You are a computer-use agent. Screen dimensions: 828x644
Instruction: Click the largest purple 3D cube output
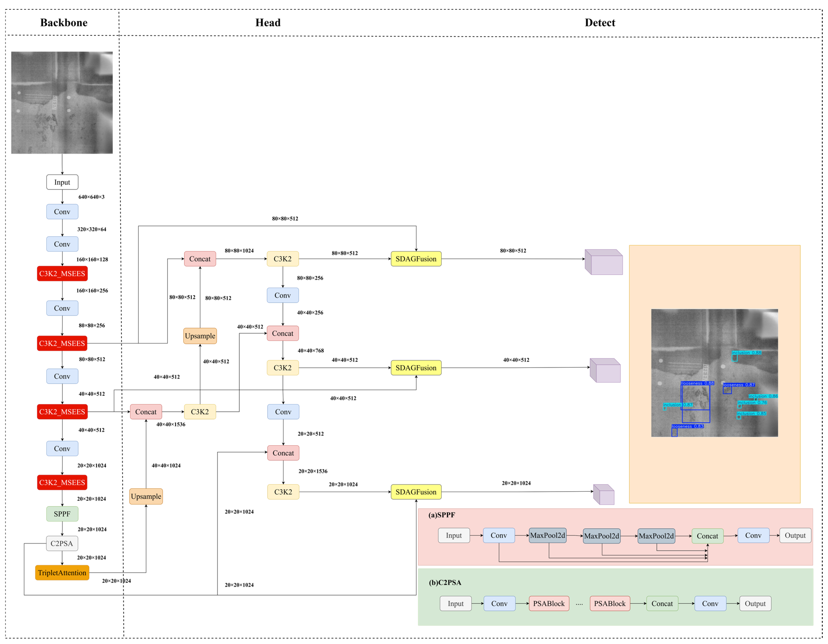(x=604, y=262)
